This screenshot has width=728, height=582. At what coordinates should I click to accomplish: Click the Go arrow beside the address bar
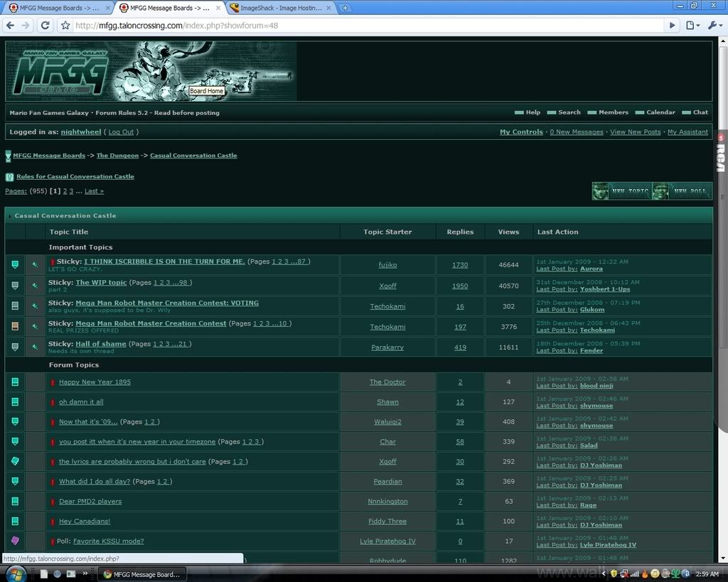pyautogui.click(x=672, y=26)
